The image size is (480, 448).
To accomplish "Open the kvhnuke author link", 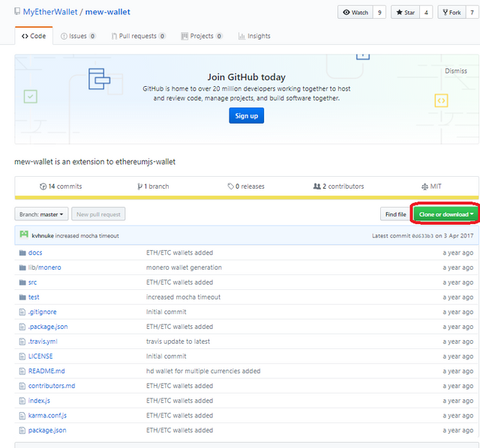I will [43, 236].
